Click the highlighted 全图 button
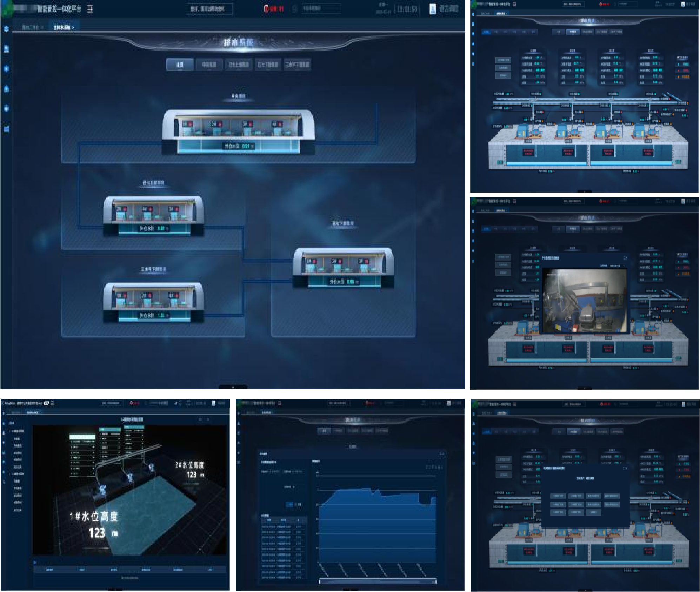 pyautogui.click(x=180, y=65)
